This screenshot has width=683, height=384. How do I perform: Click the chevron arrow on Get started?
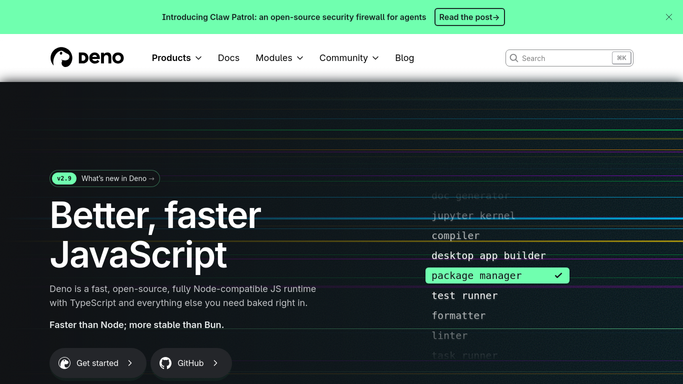coord(130,363)
